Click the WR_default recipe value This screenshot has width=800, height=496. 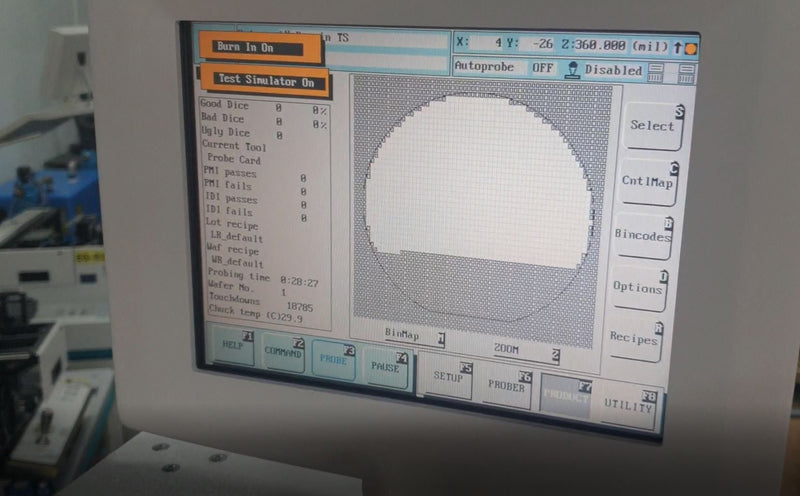click(x=238, y=262)
